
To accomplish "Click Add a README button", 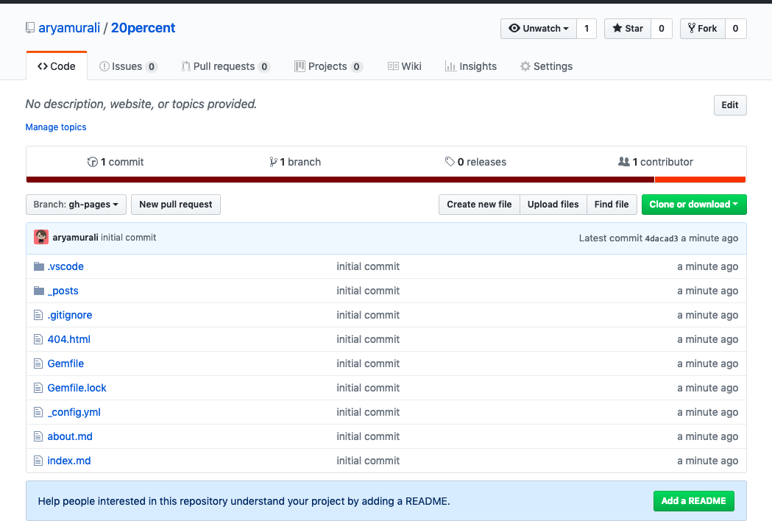I will coord(694,501).
